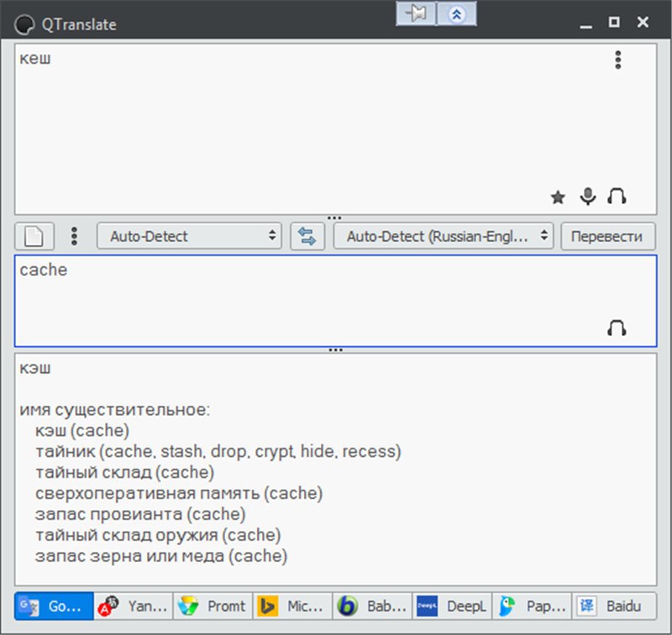The height and width of the screenshot is (635, 672).
Task: Click the dictionary line тайник (cache, stash, drop…)
Action: tap(218, 451)
